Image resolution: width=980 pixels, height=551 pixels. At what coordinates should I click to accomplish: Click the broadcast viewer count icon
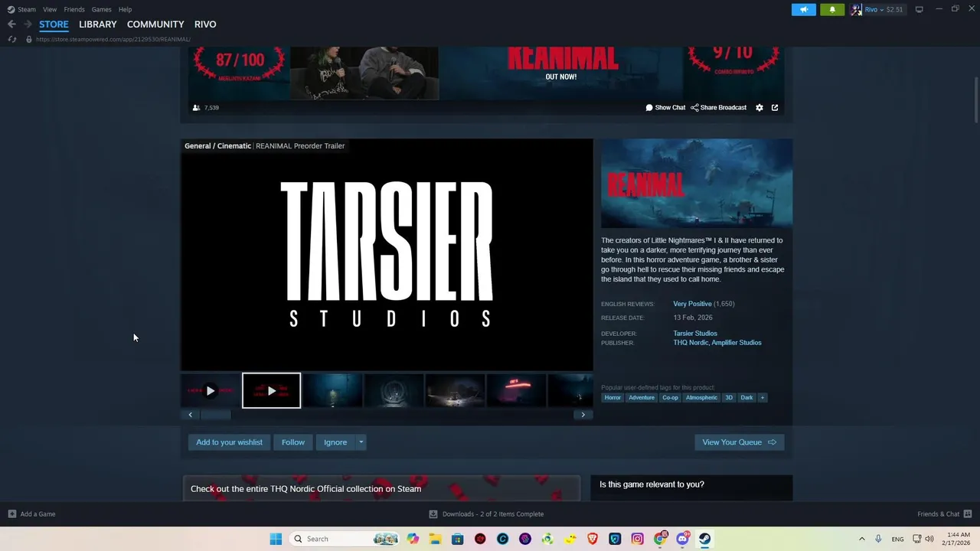point(196,108)
